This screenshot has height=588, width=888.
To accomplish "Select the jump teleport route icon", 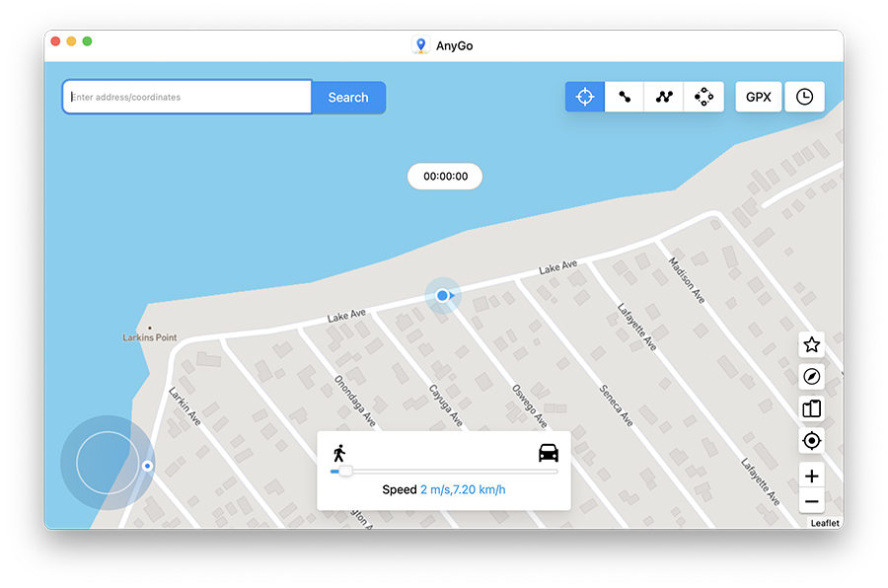I will (703, 96).
